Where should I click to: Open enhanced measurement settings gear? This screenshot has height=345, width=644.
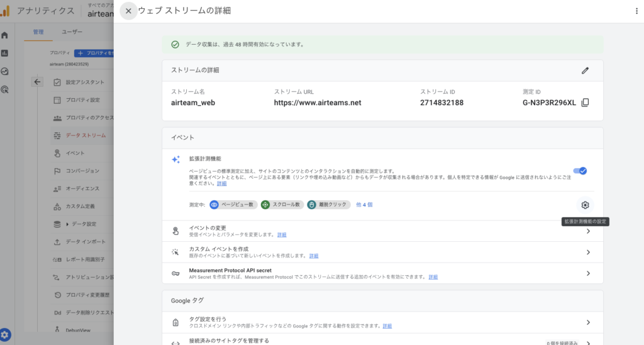click(x=585, y=205)
